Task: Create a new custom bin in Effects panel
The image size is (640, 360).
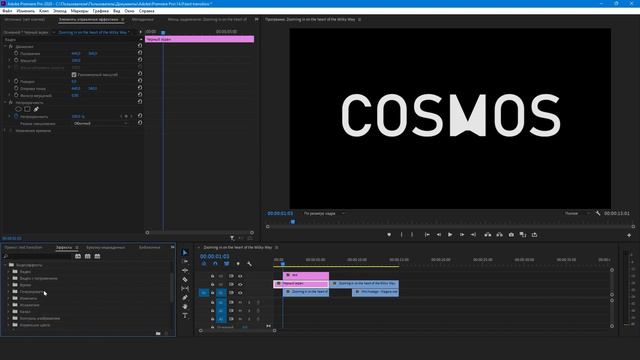Action: pos(158,333)
